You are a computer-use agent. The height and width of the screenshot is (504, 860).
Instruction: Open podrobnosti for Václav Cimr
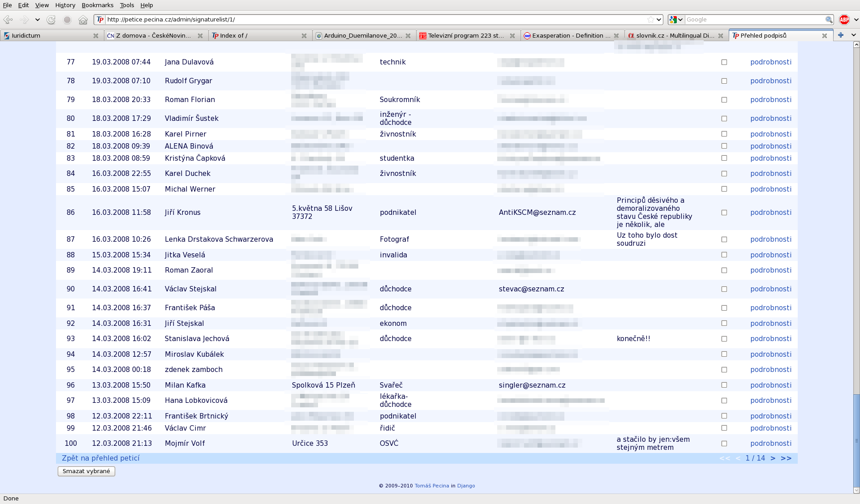[770, 428]
